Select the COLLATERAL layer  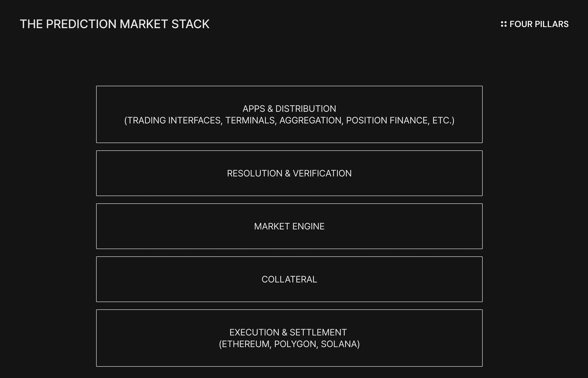[289, 279]
